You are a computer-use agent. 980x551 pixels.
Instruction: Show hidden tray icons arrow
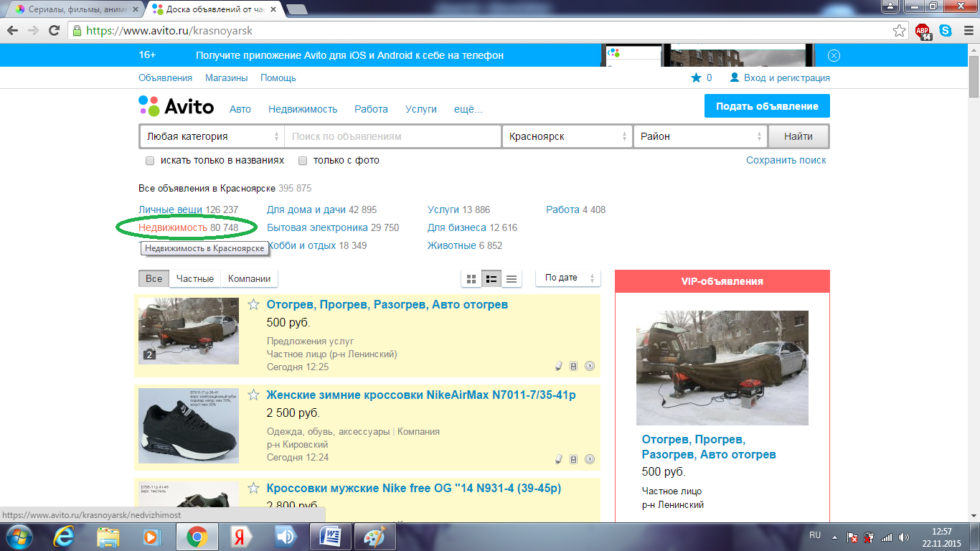pyautogui.click(x=834, y=537)
